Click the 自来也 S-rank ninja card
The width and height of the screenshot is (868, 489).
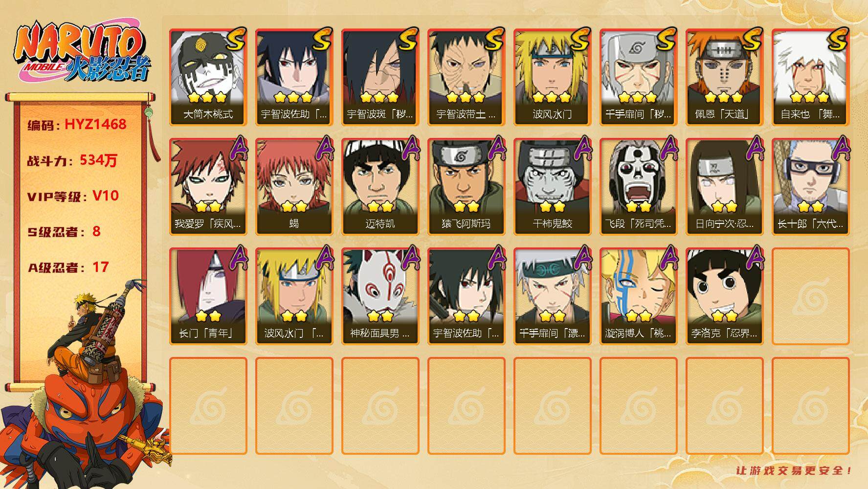[811, 77]
